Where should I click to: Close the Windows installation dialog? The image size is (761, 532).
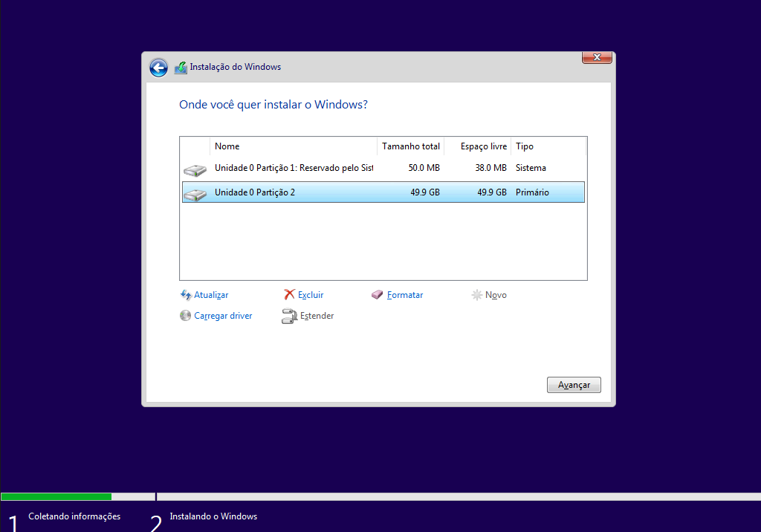[x=597, y=58]
